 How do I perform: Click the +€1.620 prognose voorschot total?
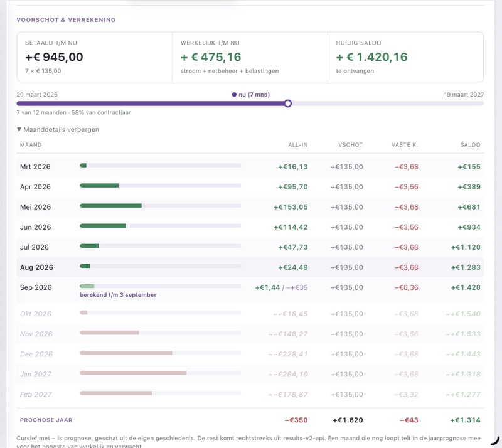point(348,420)
